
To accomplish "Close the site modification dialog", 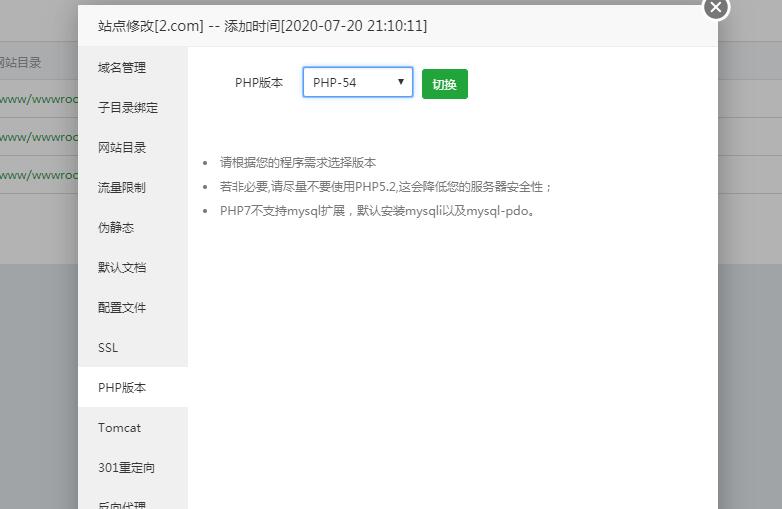I will coord(716,7).
